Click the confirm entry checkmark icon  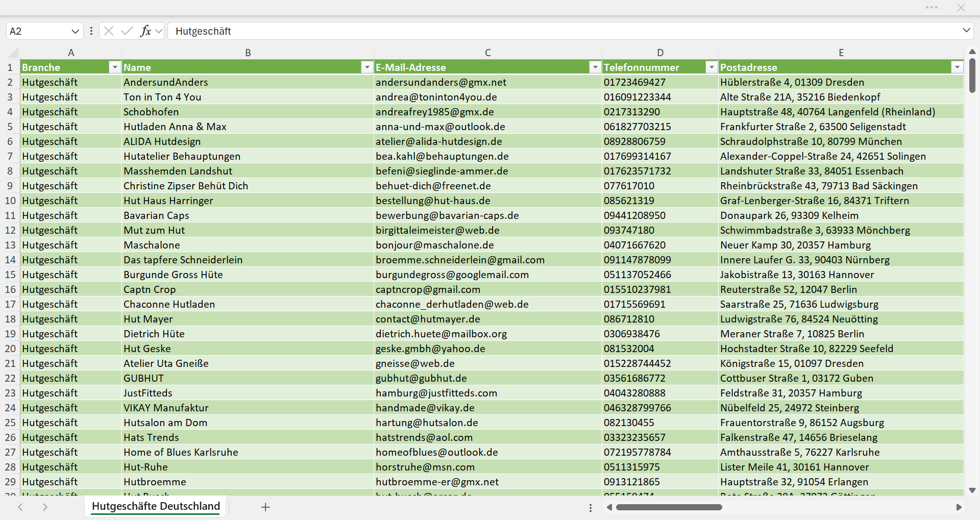(127, 31)
